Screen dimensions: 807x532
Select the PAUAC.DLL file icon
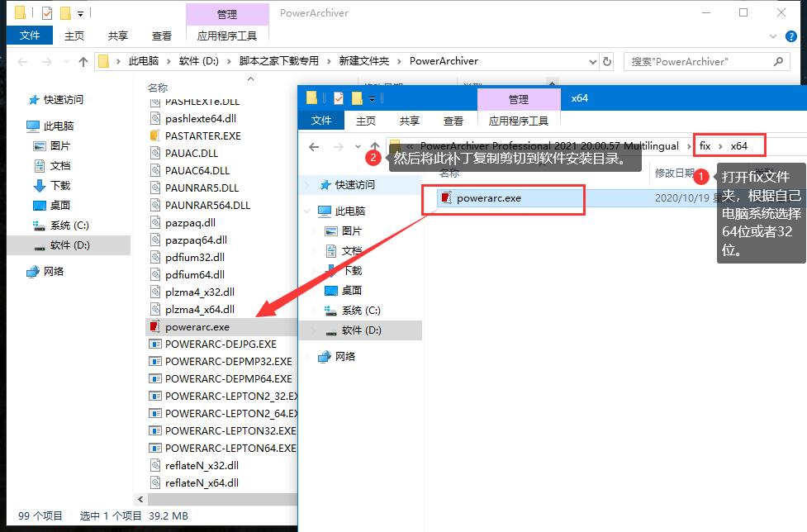155,154
